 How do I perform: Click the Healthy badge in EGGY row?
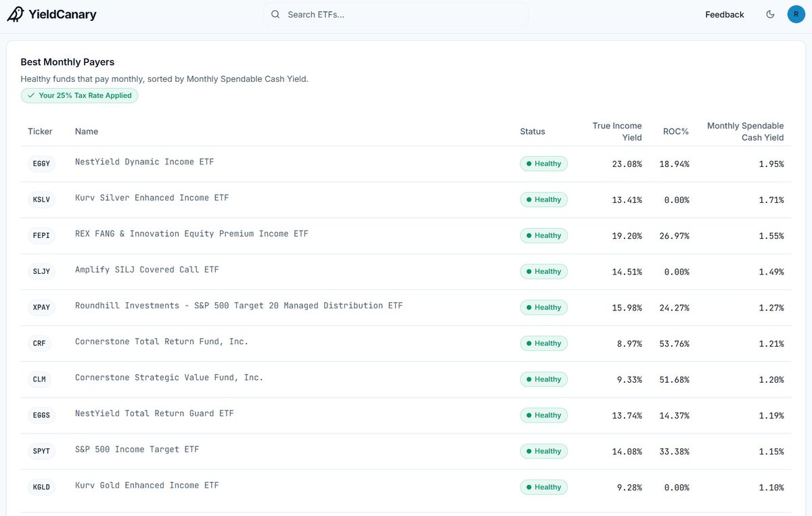click(543, 164)
